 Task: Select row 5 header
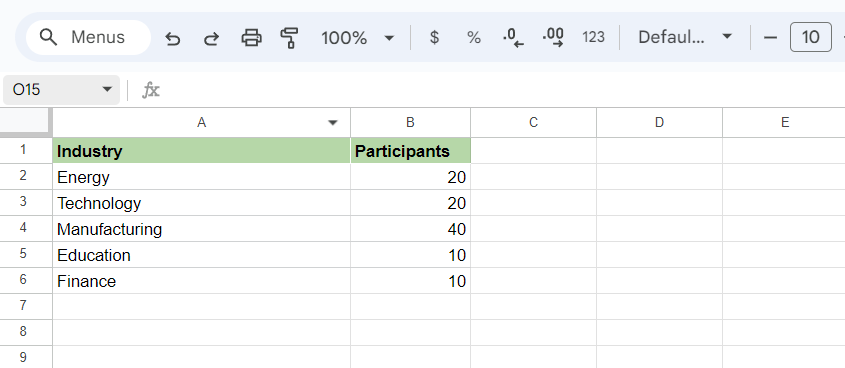point(26,255)
